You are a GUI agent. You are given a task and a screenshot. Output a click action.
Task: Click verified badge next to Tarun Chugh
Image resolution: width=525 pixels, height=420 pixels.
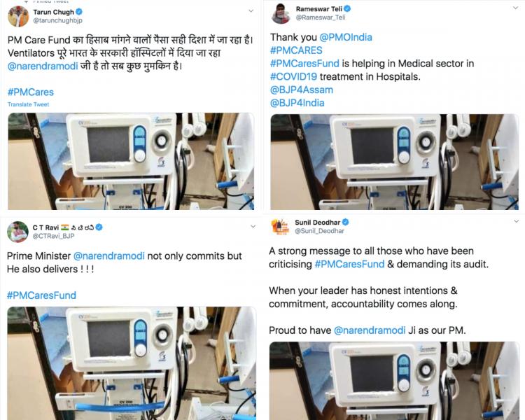click(x=79, y=12)
